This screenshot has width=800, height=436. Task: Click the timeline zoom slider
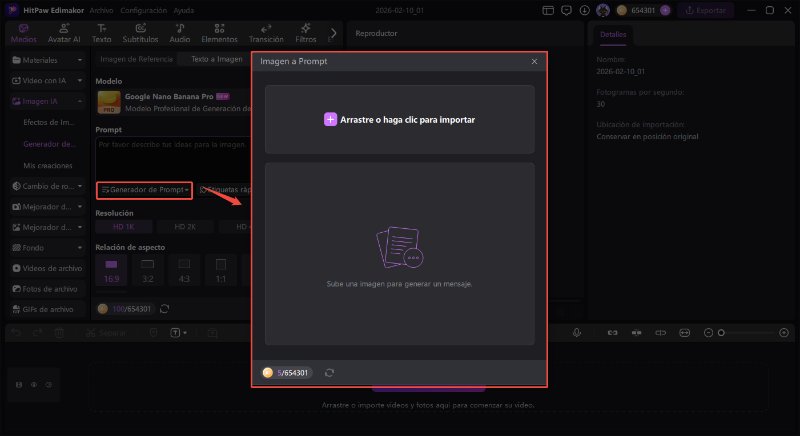click(x=746, y=332)
